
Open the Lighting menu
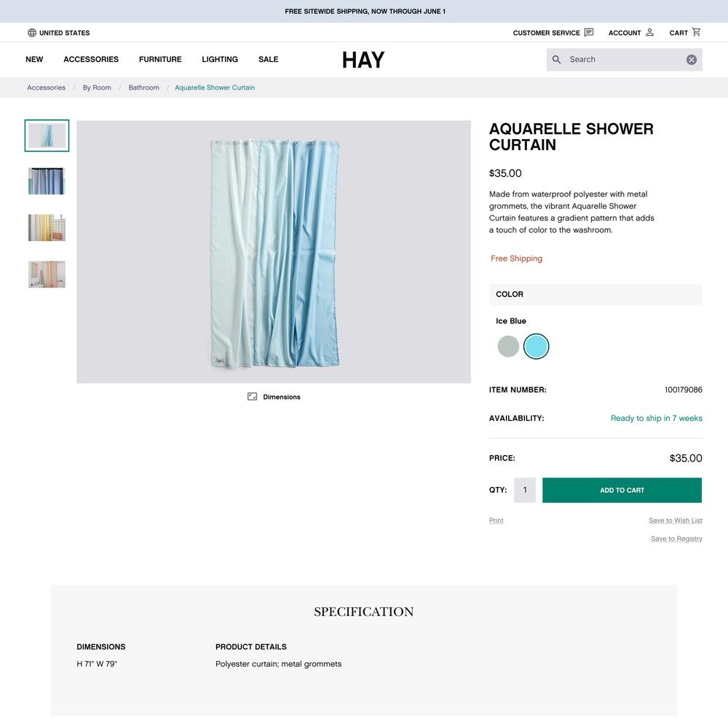(220, 60)
